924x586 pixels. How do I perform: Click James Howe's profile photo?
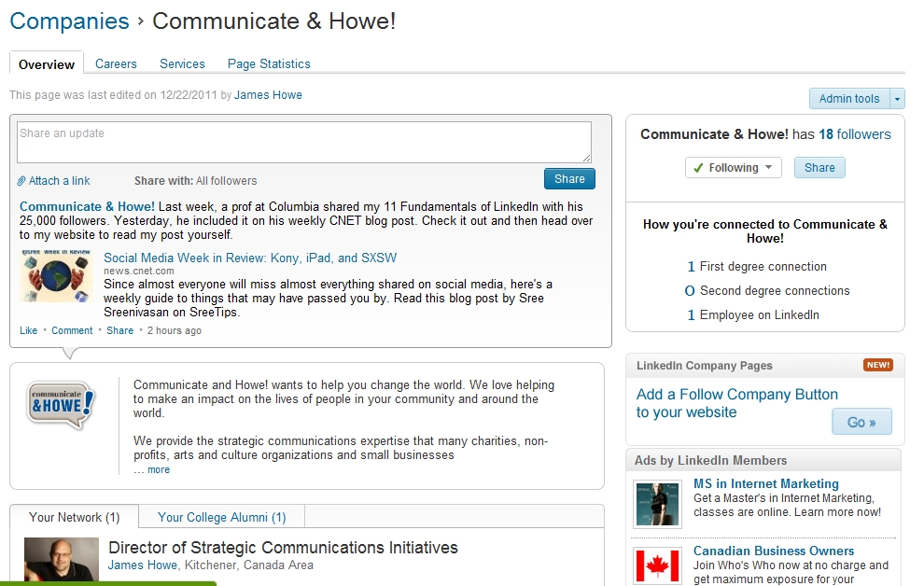click(62, 560)
